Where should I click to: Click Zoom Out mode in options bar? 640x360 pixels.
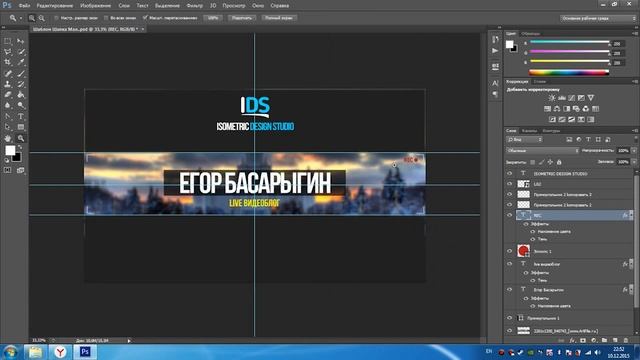[x=42, y=18]
